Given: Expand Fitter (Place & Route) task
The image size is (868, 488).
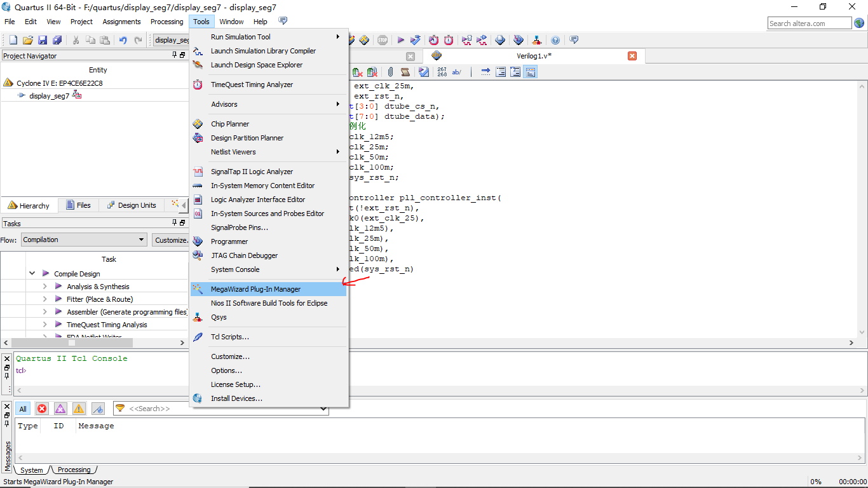Looking at the screenshot, I should (x=44, y=299).
